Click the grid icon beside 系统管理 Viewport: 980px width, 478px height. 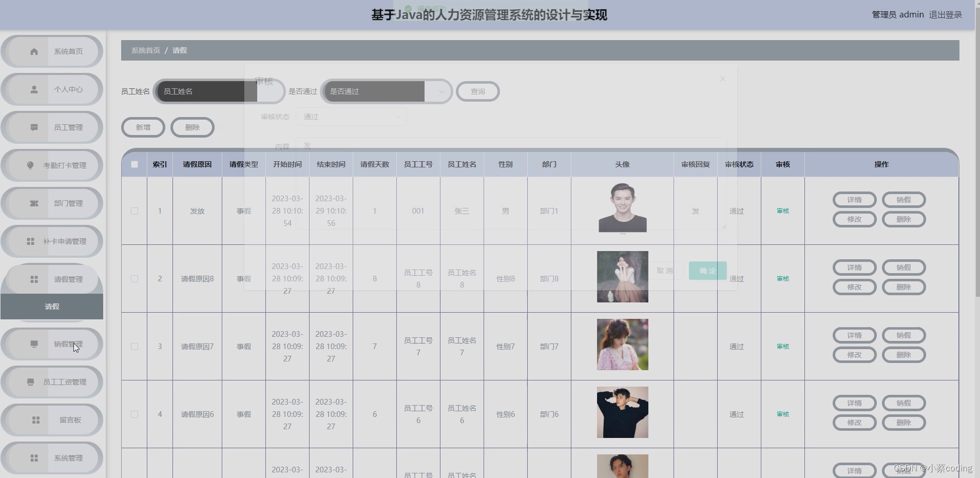click(34, 458)
